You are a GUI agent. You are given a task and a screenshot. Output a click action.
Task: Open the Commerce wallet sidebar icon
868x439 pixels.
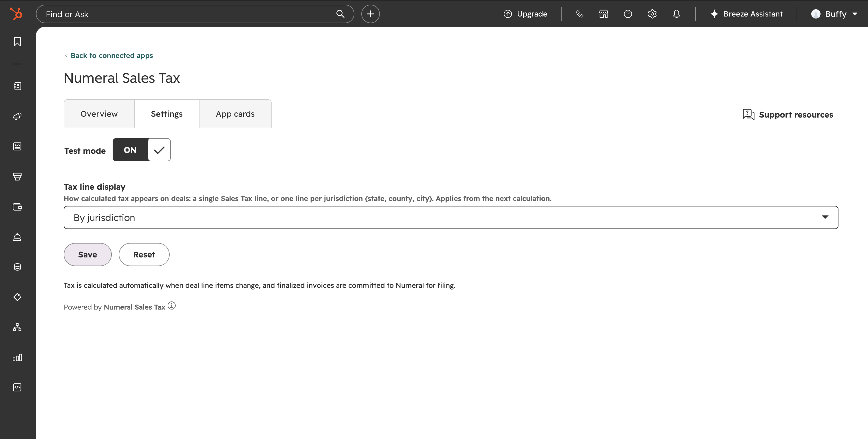tap(17, 206)
